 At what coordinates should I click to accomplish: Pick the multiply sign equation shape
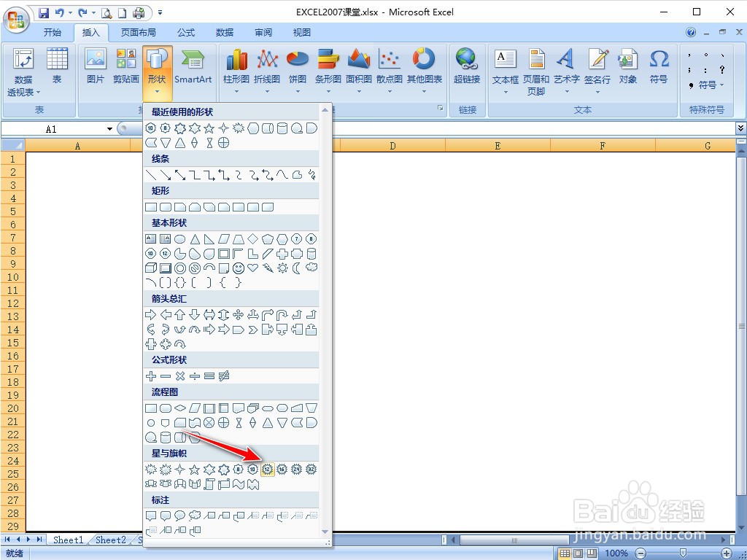(179, 376)
